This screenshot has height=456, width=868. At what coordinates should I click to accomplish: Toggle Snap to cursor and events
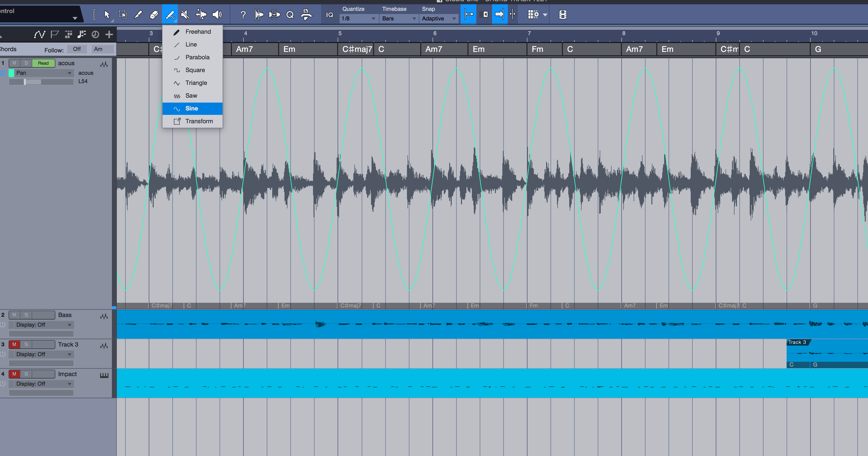click(x=468, y=15)
